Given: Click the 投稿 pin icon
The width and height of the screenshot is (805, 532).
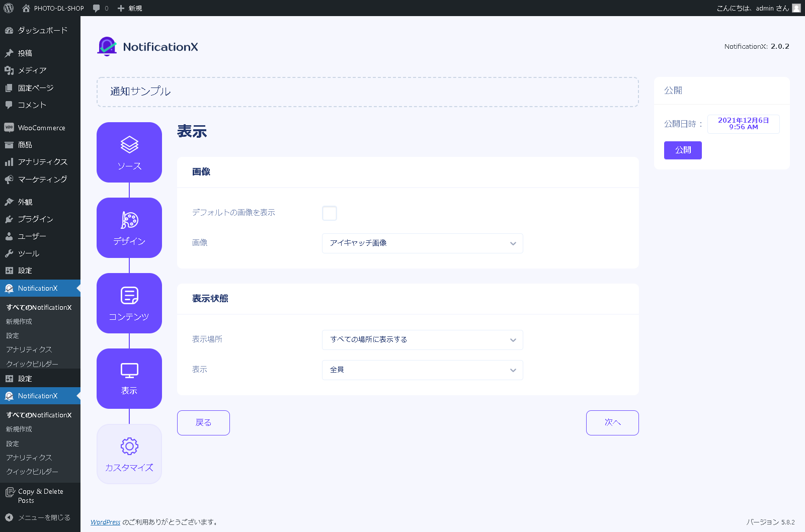Looking at the screenshot, I should [x=9, y=53].
